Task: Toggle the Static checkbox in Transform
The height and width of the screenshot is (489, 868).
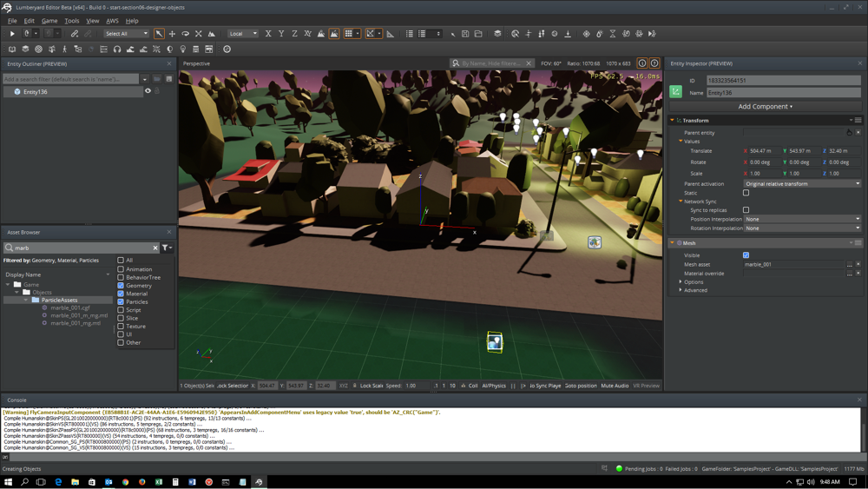Action: [746, 193]
